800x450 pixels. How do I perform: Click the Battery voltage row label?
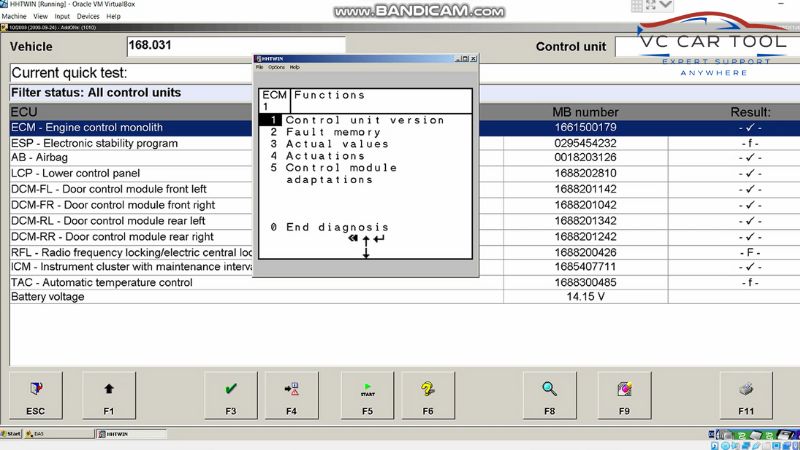click(x=48, y=297)
